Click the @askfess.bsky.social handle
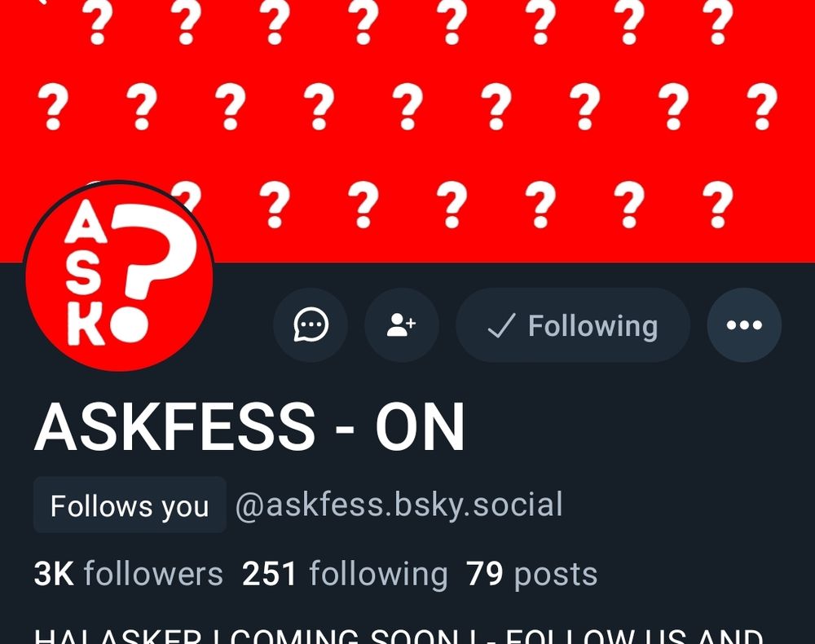 pos(399,505)
